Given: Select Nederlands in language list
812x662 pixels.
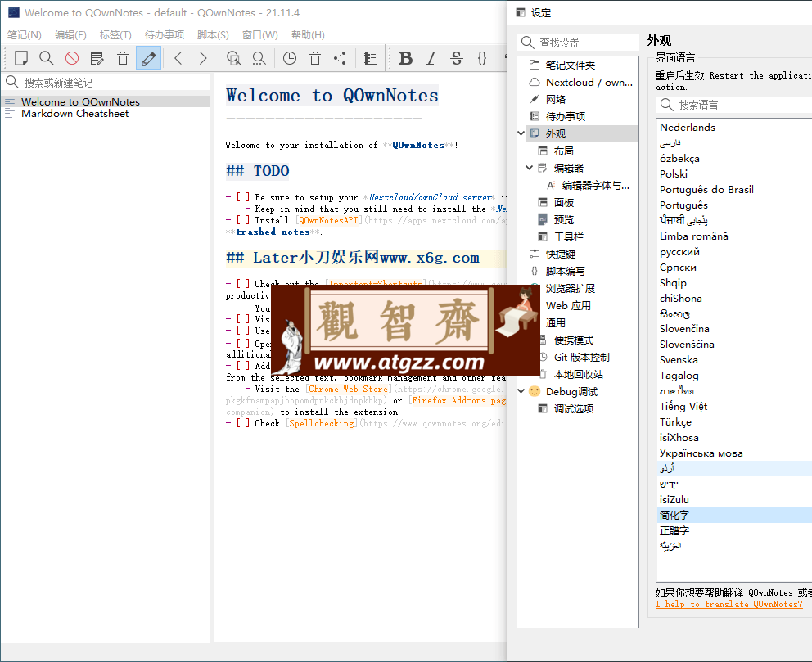Looking at the screenshot, I should click(688, 128).
